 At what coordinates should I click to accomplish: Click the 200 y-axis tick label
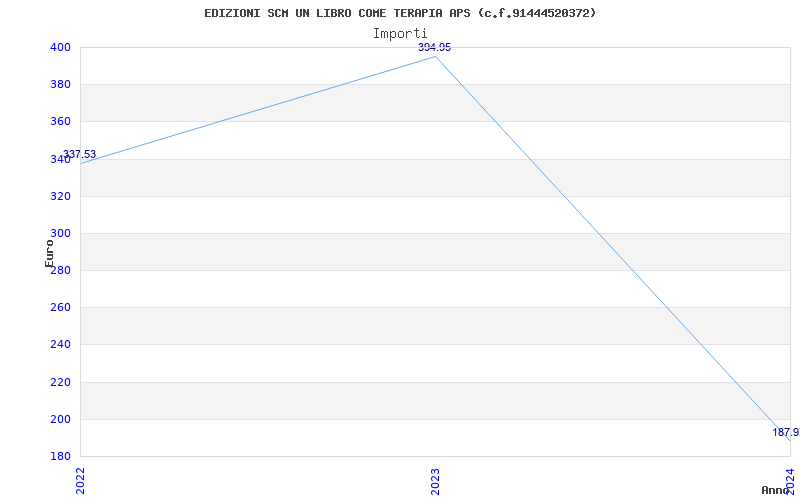(60, 419)
